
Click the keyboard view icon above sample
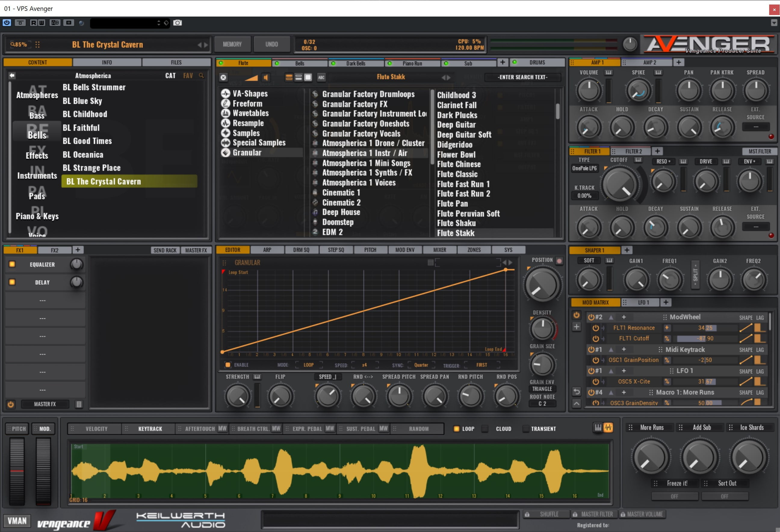tap(598, 427)
